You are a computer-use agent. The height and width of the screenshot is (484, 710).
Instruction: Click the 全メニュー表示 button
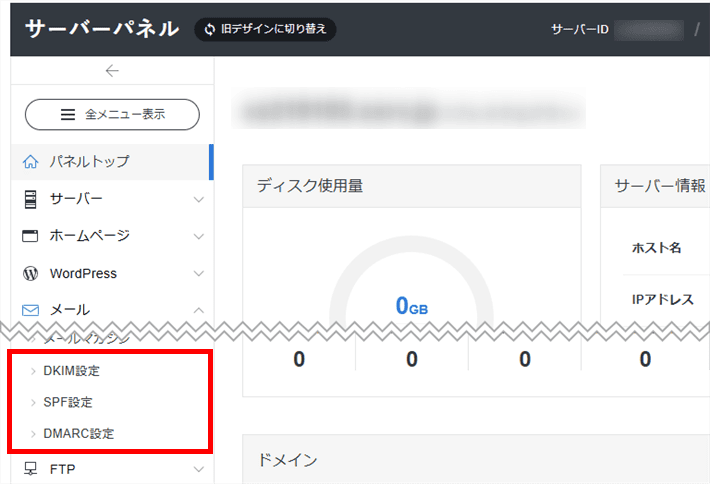coord(112,115)
